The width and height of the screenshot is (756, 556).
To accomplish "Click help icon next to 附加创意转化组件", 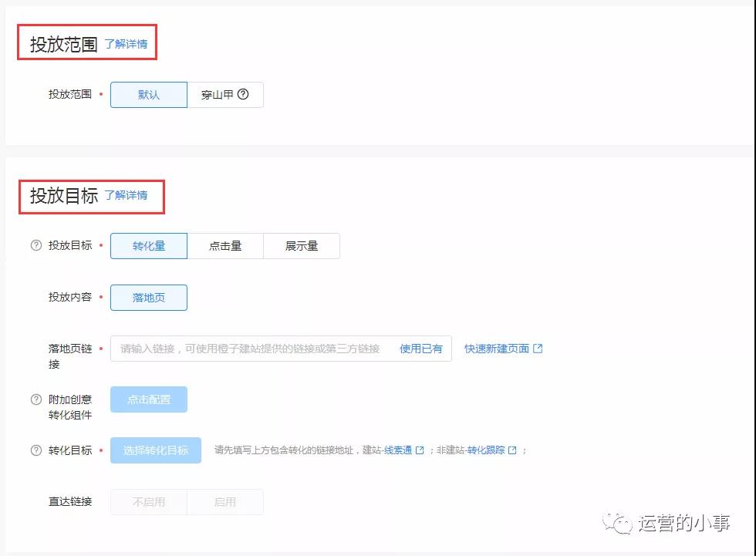I will click(36, 399).
